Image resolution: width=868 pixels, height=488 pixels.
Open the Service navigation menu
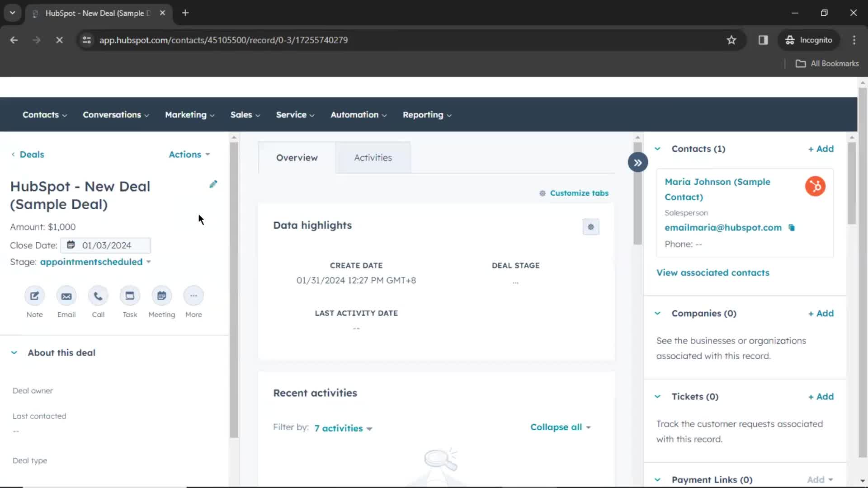tap(295, 115)
